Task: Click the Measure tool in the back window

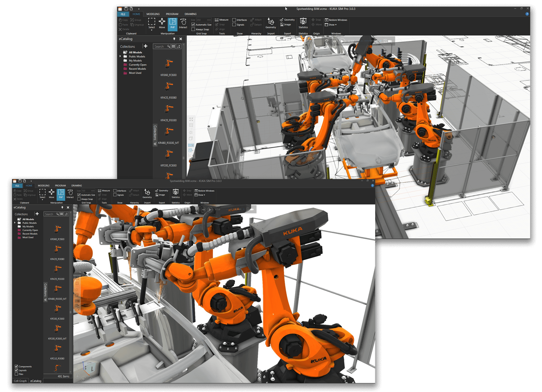Action: coord(222,20)
